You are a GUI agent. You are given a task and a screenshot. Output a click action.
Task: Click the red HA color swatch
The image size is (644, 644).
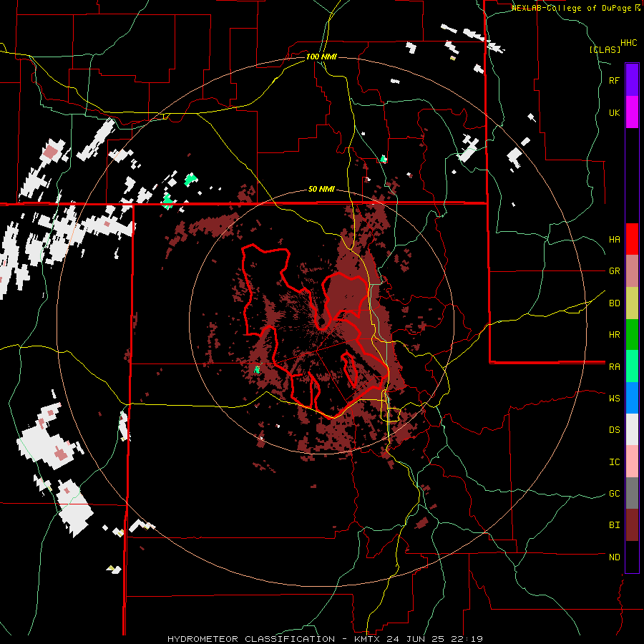[632, 239]
